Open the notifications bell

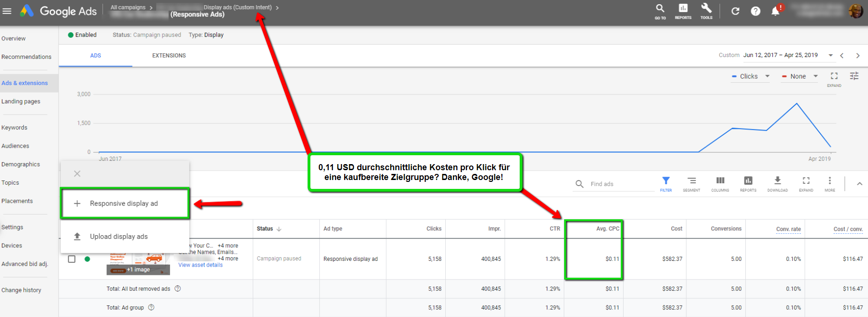click(x=775, y=11)
